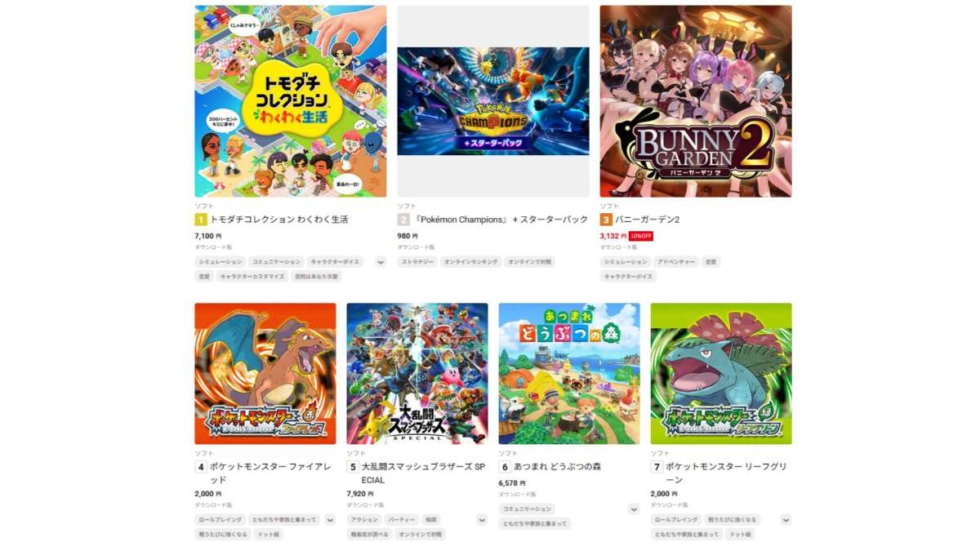The image size is (980, 551).
Task: Select the パーティー tag under Smash Bros
Action: 402,520
